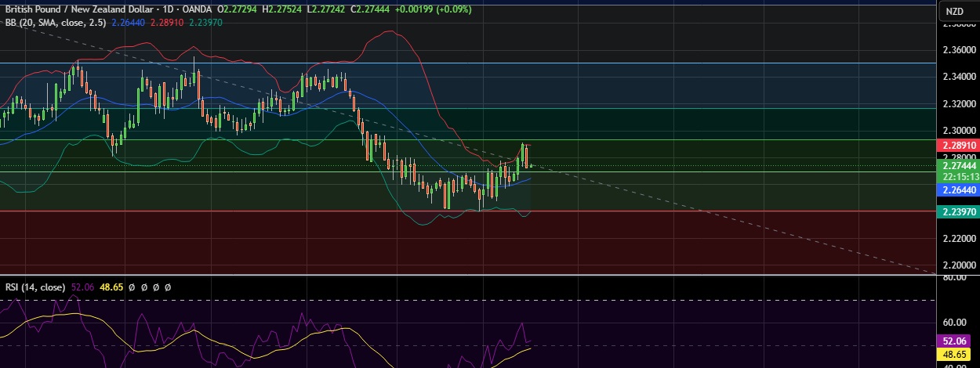Click the 2.32000 price scale tick
This screenshot has height=368, width=980.
[959, 103]
